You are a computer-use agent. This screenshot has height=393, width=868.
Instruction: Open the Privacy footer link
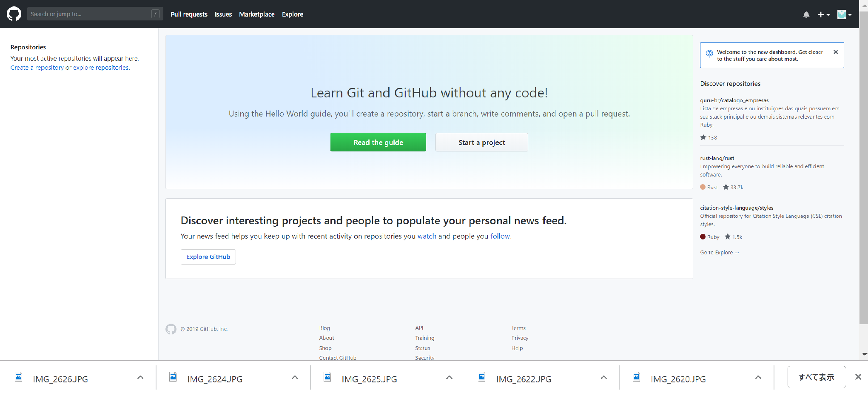pyautogui.click(x=520, y=338)
